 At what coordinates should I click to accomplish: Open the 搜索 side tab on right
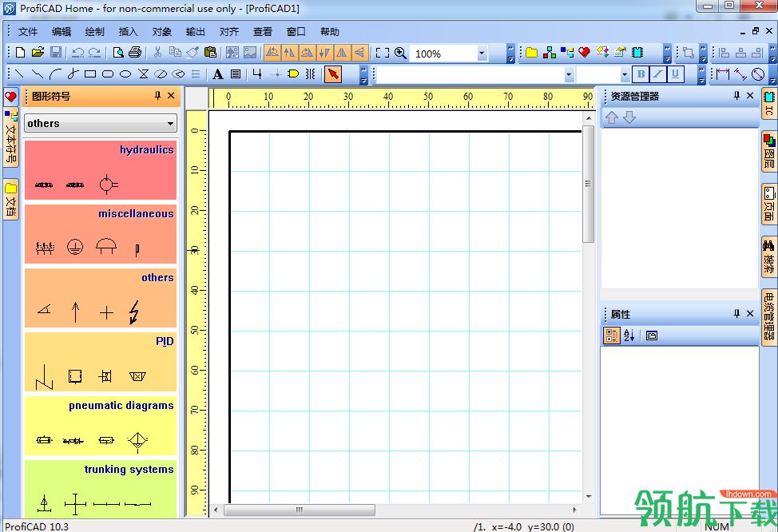coord(768,256)
